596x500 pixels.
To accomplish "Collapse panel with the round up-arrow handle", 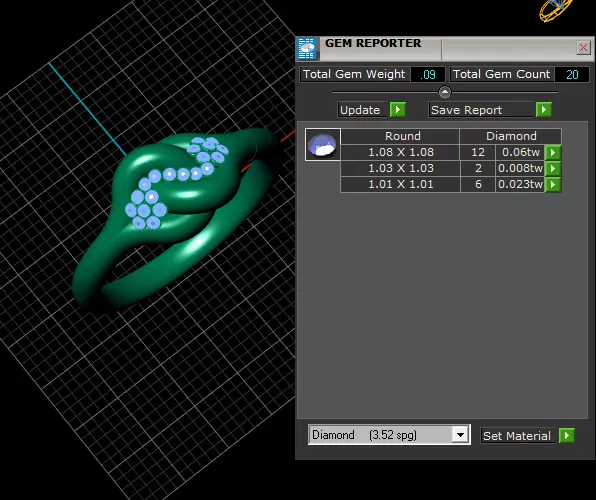I will pyautogui.click(x=445, y=92).
